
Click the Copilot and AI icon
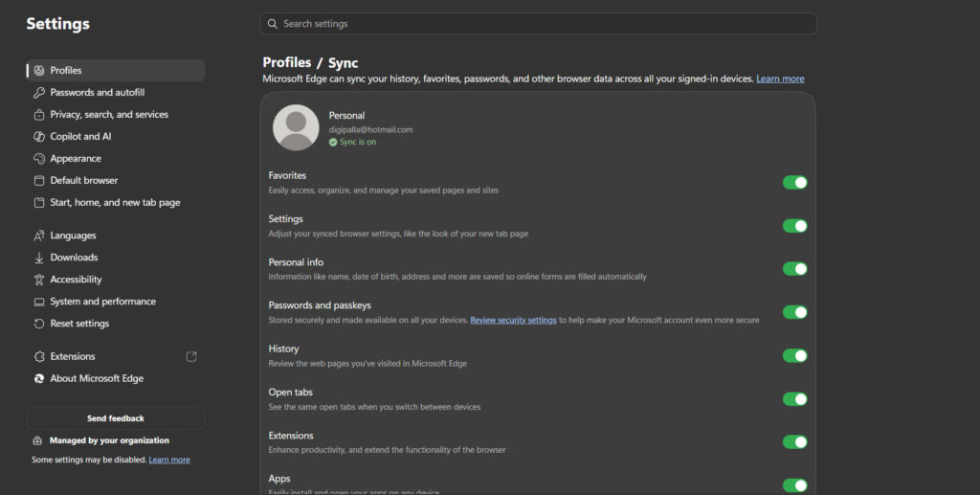point(38,136)
